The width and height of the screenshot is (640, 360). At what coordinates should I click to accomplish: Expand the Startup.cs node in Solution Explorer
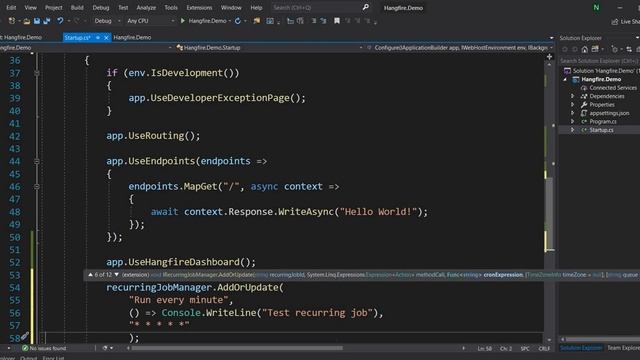pos(572,130)
